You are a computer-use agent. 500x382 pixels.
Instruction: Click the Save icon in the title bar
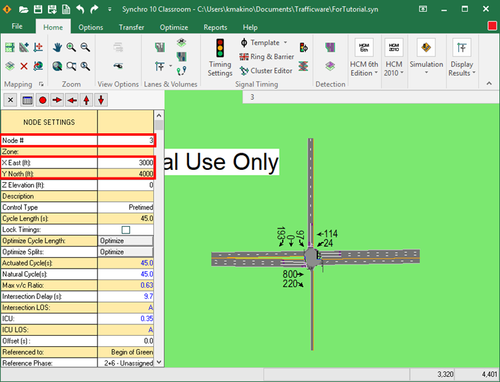[x=38, y=9]
